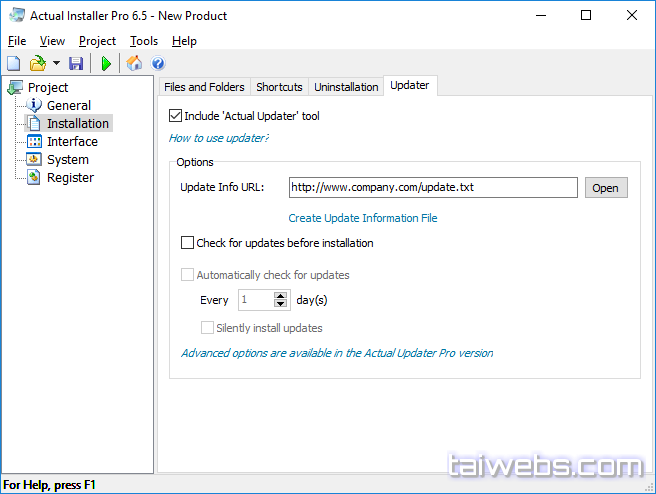Follow the Create Update Information File link
Image resolution: width=656 pixels, height=494 pixels.
363,218
